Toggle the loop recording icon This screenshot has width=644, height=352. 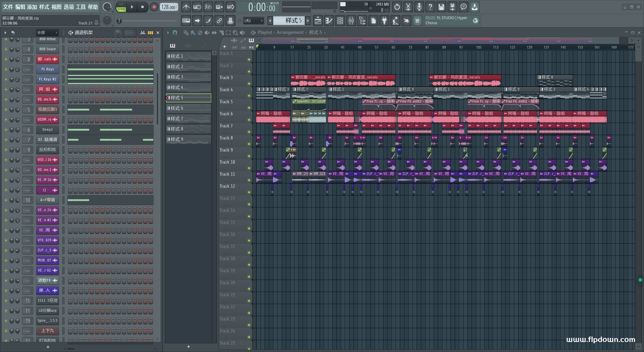pyautogui.click(x=230, y=7)
